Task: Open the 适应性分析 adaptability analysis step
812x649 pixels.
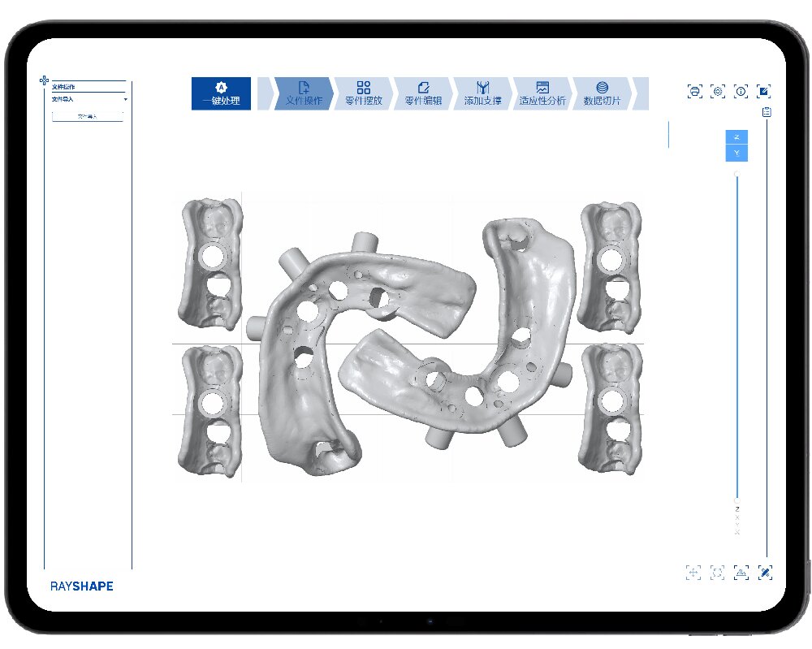Action: [x=542, y=93]
